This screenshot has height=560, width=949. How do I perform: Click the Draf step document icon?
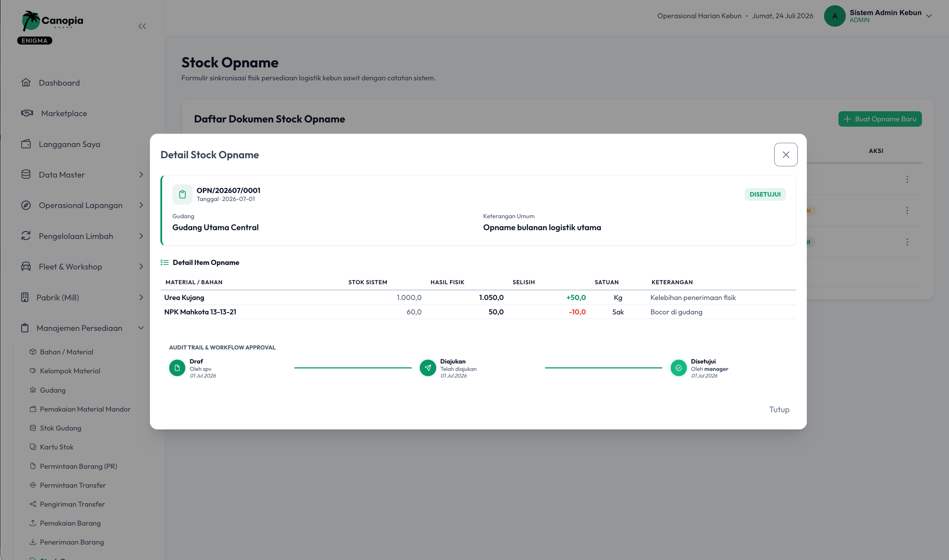click(177, 368)
